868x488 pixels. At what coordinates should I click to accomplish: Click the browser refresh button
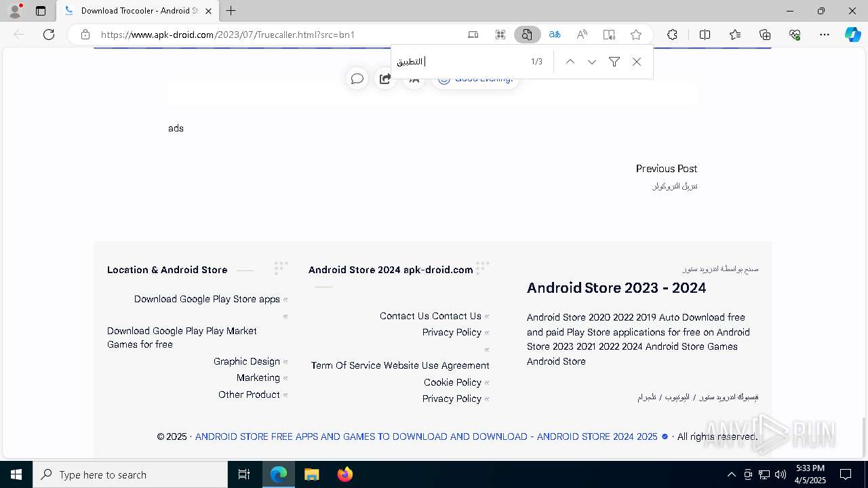(49, 35)
